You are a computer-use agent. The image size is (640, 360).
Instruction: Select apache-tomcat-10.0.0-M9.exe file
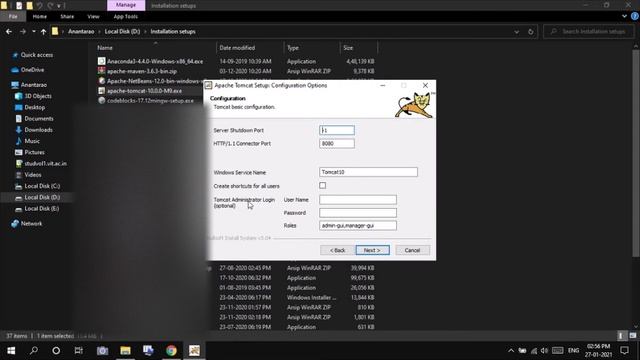click(144, 91)
